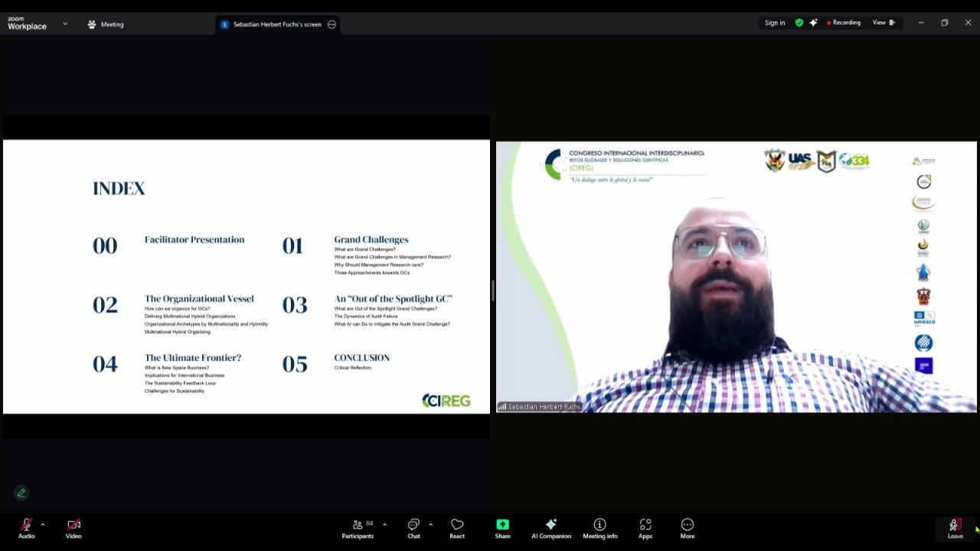Leave the meeting

point(955,528)
